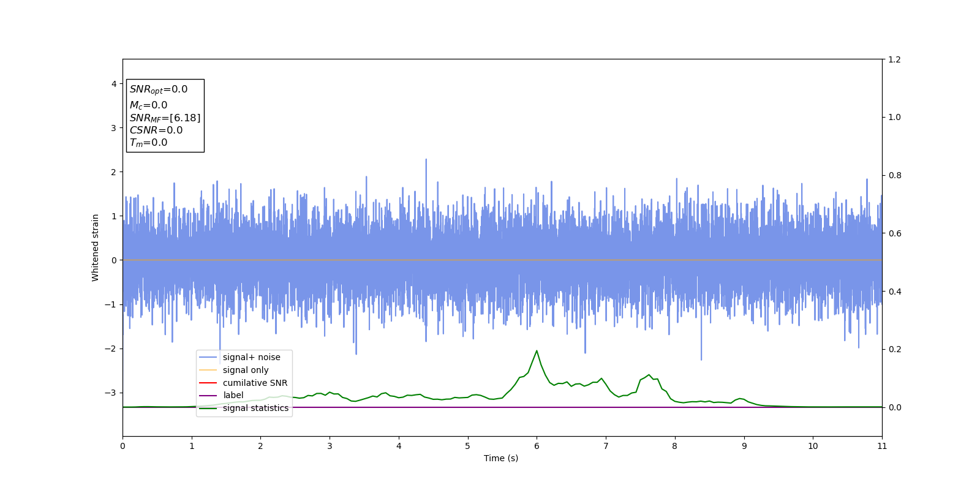Click the green secondary peak near 7.6 seconds
This screenshot has width=980, height=490.
coord(649,375)
